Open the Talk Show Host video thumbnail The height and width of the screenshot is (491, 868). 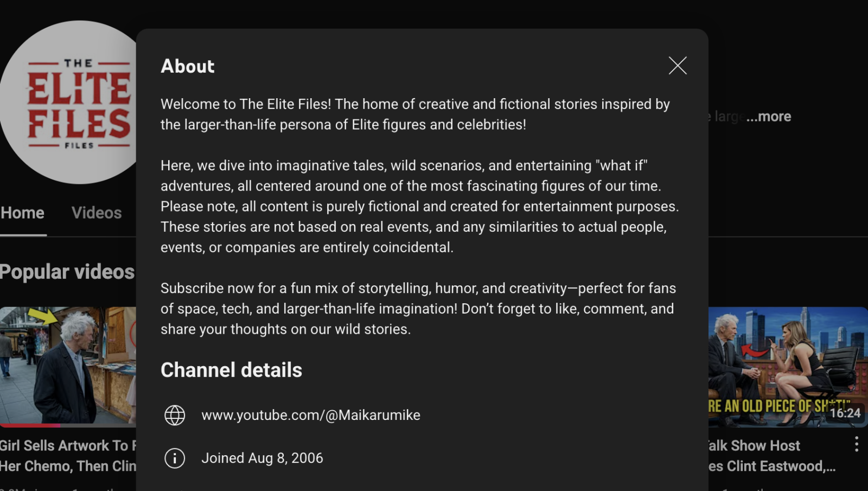787,365
